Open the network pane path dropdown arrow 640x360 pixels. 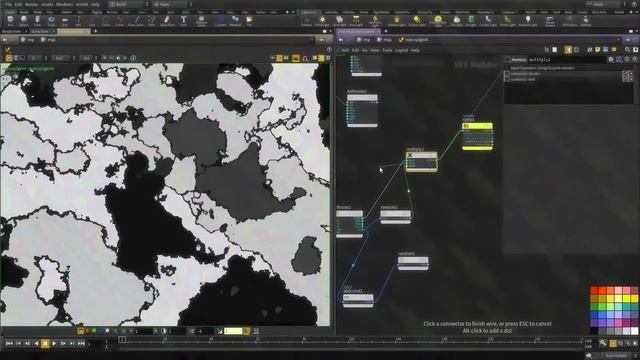619,40
